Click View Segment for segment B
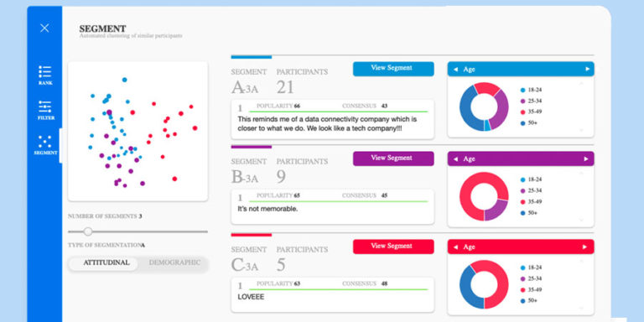 click(393, 158)
